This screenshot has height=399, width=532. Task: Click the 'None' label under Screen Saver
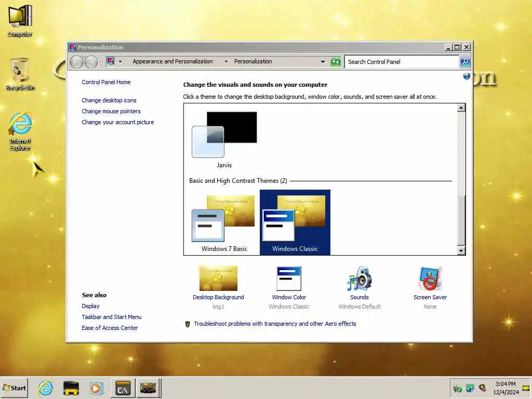click(x=430, y=307)
